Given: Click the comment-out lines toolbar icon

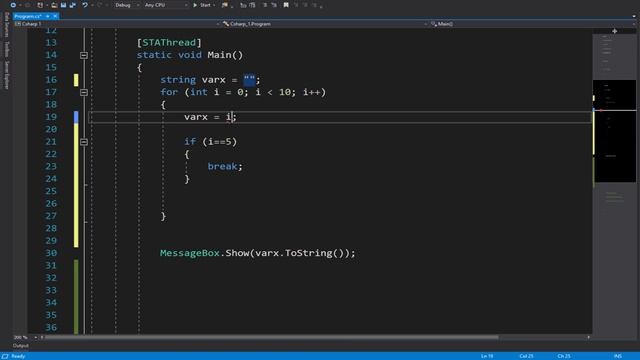Looking at the screenshot, I should [264, 5].
